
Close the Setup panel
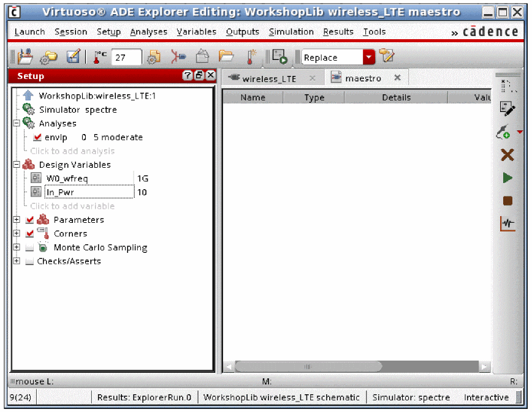(x=211, y=75)
